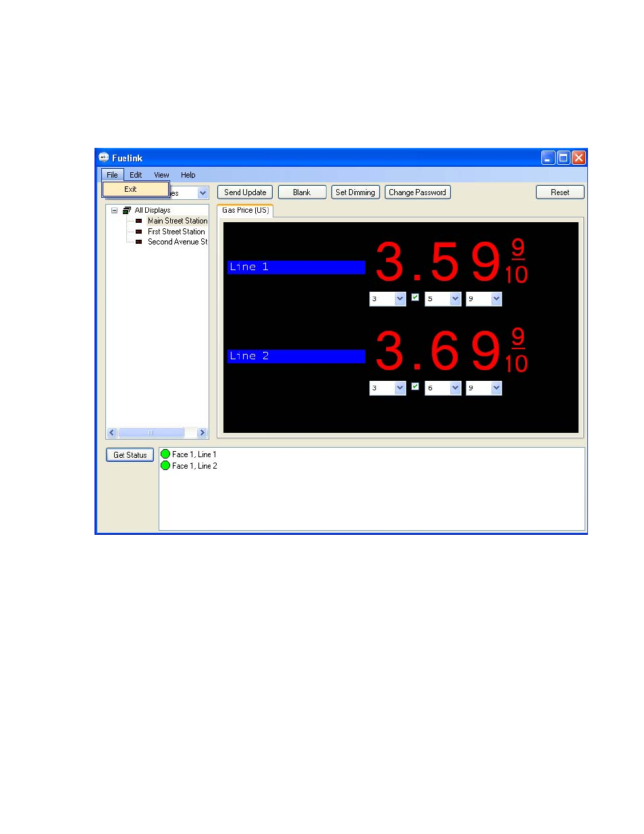This screenshot has width=644, height=834.
Task: Open the combo box partially hidden behind File menu
Action: click(203, 193)
